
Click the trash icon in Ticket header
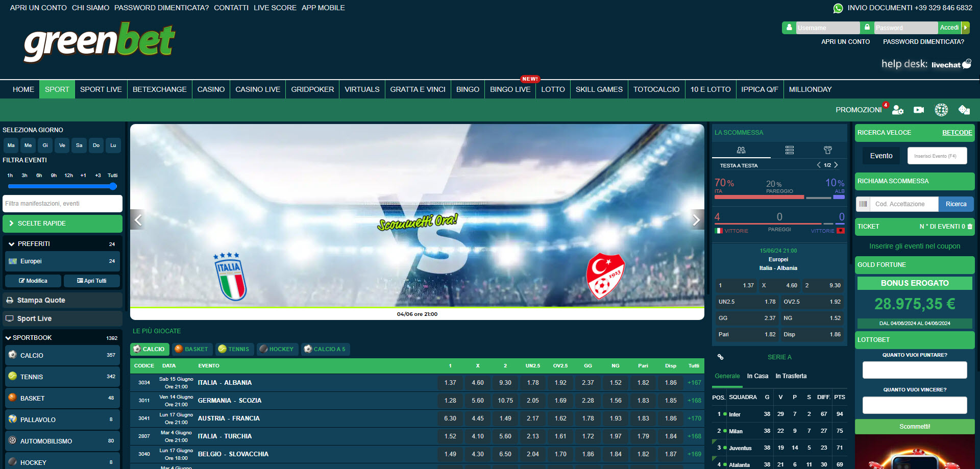[970, 227]
